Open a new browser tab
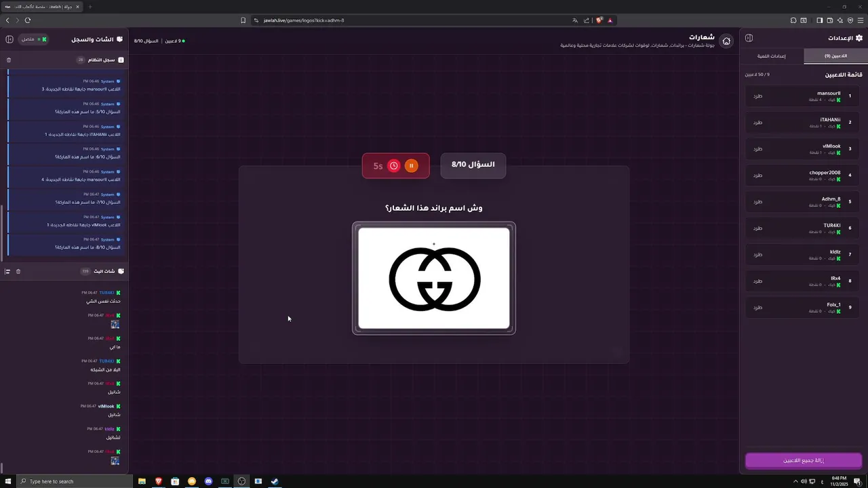The width and height of the screenshot is (868, 488). pyautogui.click(x=90, y=7)
